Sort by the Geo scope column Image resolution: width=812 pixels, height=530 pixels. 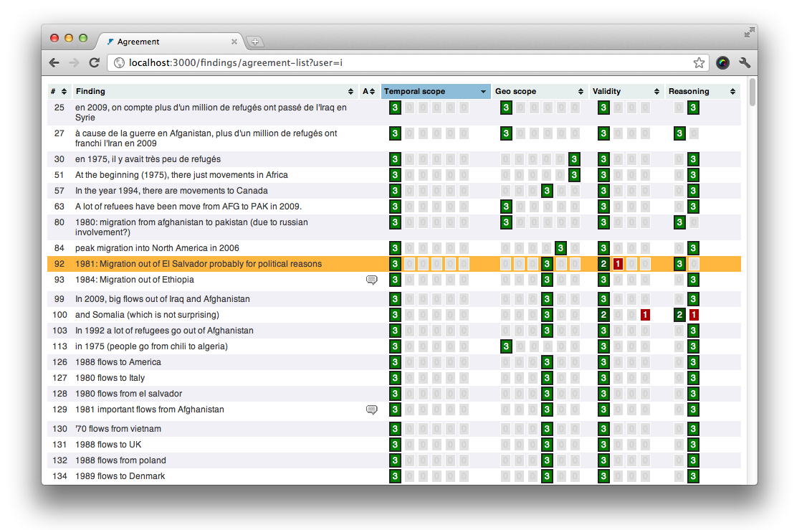(x=539, y=91)
